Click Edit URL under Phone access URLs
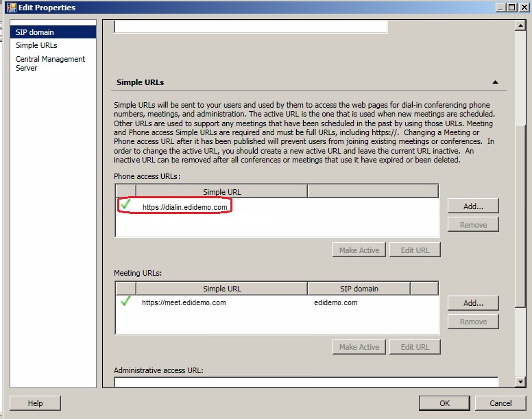This screenshot has width=532, height=419. [x=415, y=250]
